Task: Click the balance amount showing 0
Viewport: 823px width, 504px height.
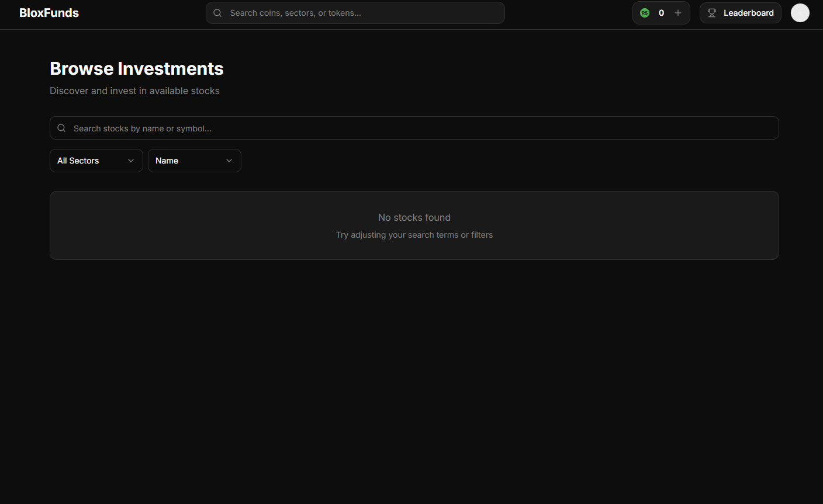Action: point(661,13)
